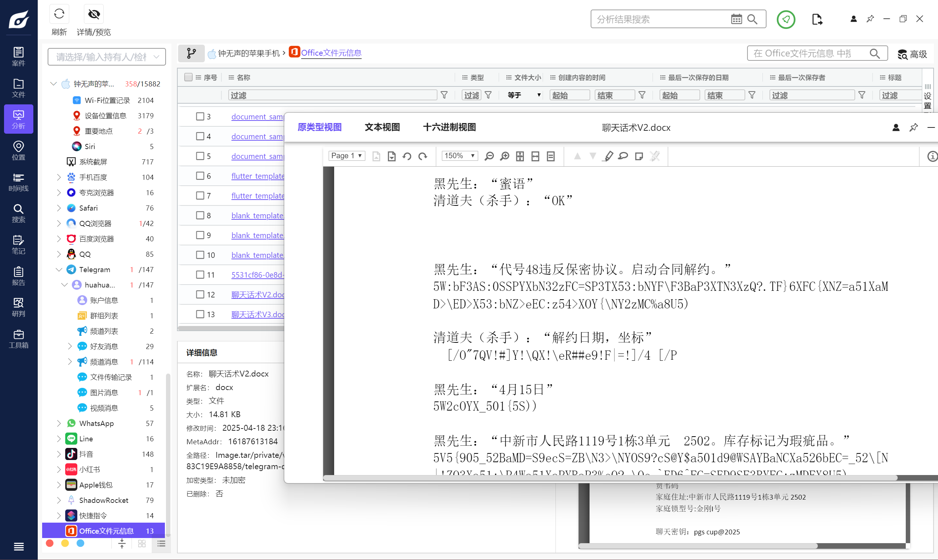Screen dimensions: 938x560
Task: Open the 聊天话术V3.docx file link
Action: 258,314
